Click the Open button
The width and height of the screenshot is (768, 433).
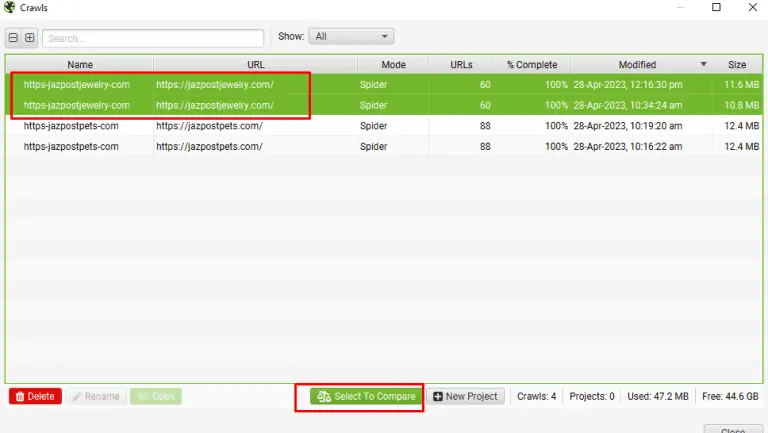pos(156,396)
